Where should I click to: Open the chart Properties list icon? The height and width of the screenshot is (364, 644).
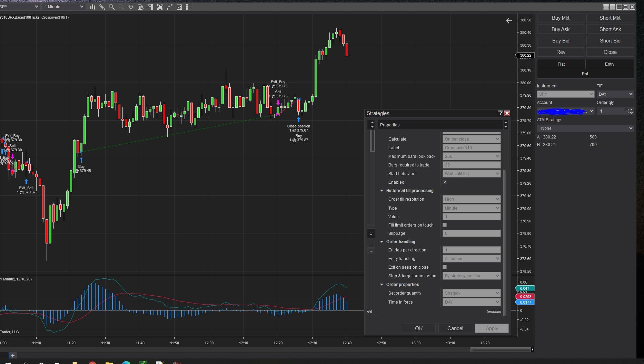189,7
